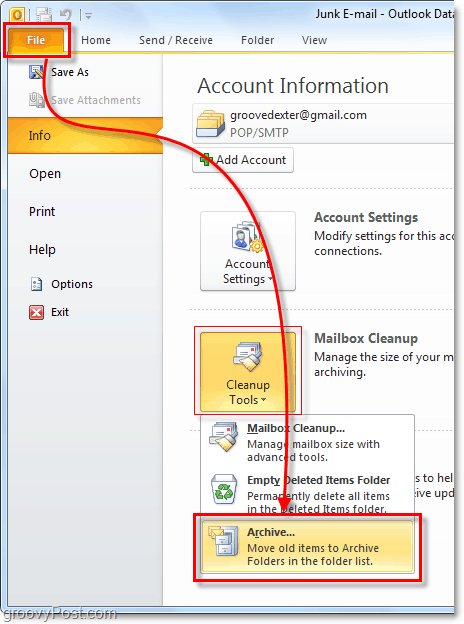The width and height of the screenshot is (464, 624).
Task: Open the File backstage tab
Action: click(36, 40)
